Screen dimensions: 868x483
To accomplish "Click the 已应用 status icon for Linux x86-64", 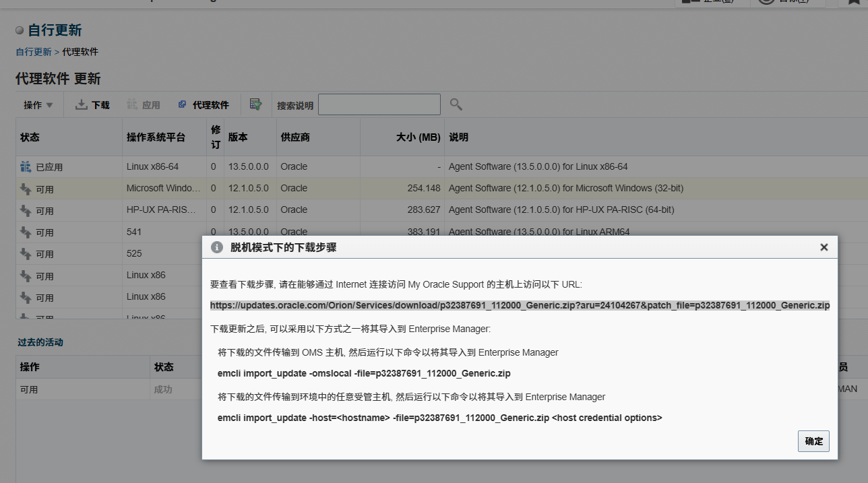I will click(26, 166).
